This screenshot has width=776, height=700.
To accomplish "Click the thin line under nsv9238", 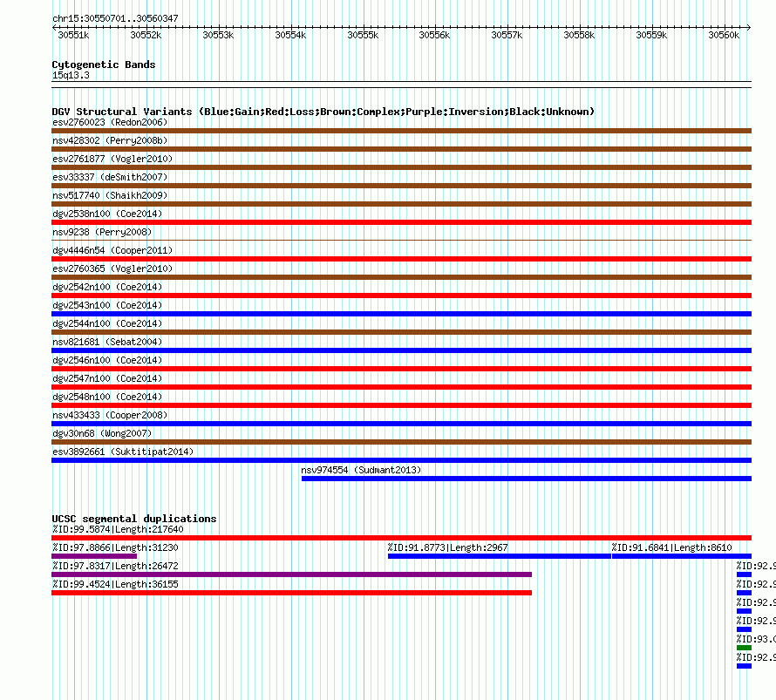I will click(x=401, y=241).
